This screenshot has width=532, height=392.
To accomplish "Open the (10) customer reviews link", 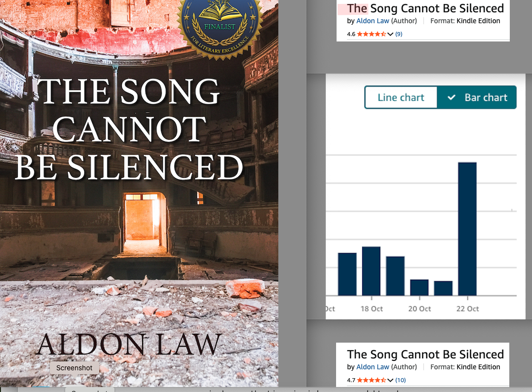I will pos(400,380).
